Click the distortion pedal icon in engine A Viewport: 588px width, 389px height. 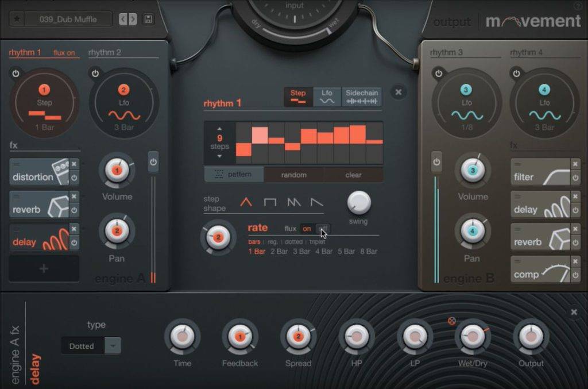pyautogui.click(x=60, y=171)
